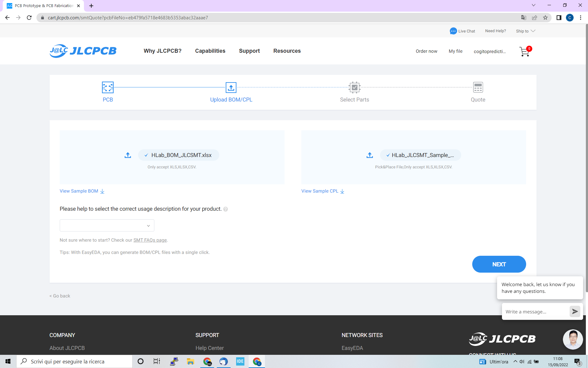
Task: Click the PCB step icon
Action: [x=108, y=87]
